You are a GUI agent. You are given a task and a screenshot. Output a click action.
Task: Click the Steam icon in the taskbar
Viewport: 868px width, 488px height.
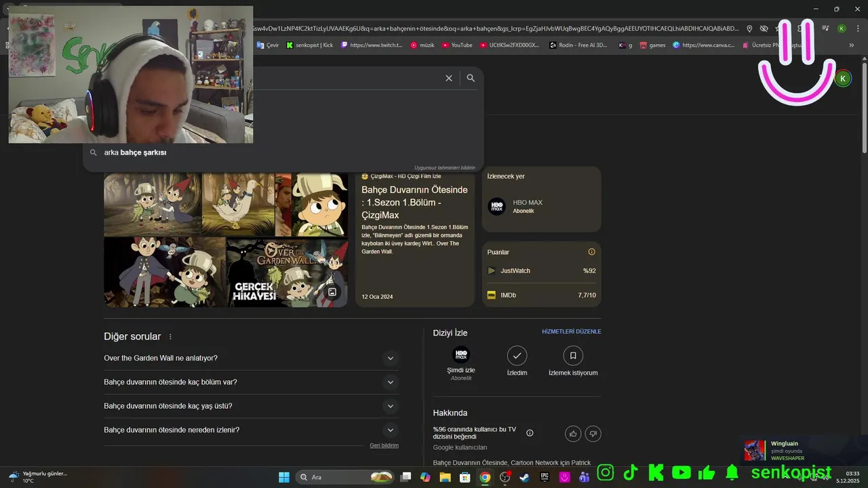pos(525,477)
